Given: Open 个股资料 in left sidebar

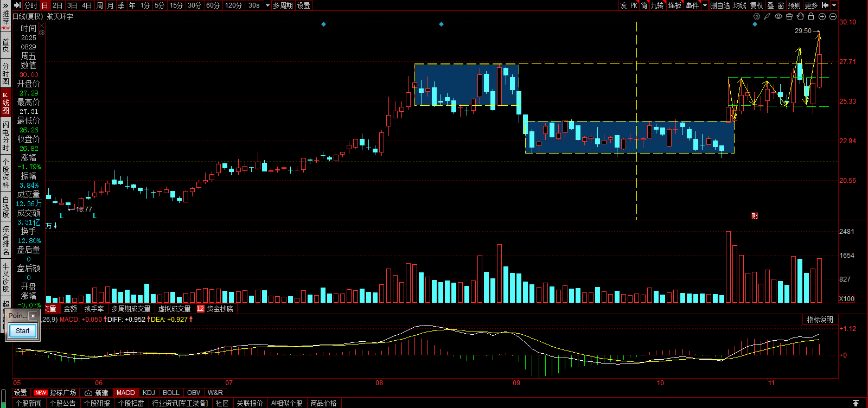Looking at the screenshot, I should click(5, 173).
